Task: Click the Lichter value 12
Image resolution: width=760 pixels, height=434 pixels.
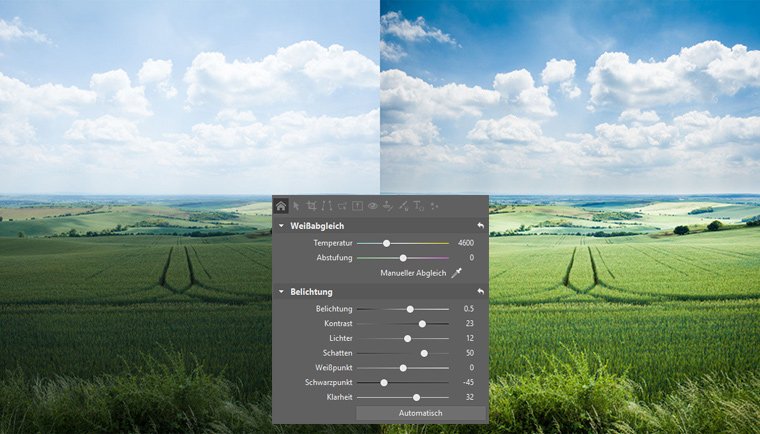Action: click(469, 338)
